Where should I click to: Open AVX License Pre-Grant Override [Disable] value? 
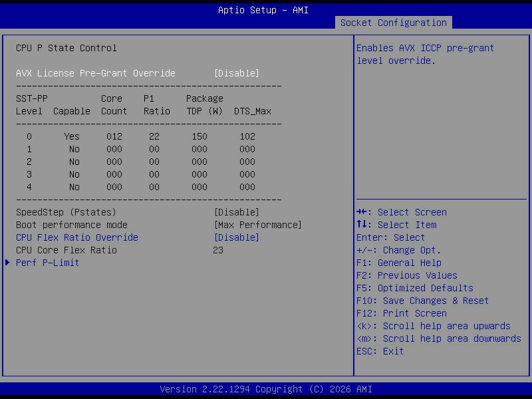click(237, 73)
